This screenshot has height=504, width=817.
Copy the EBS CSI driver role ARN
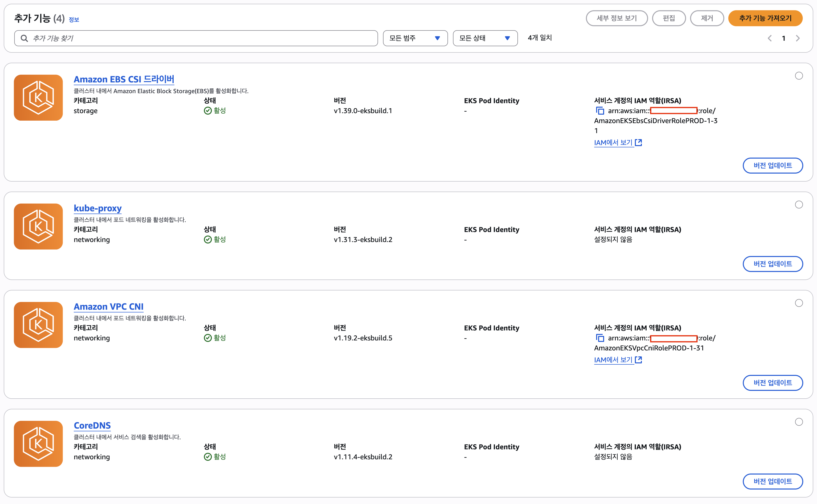[600, 111]
